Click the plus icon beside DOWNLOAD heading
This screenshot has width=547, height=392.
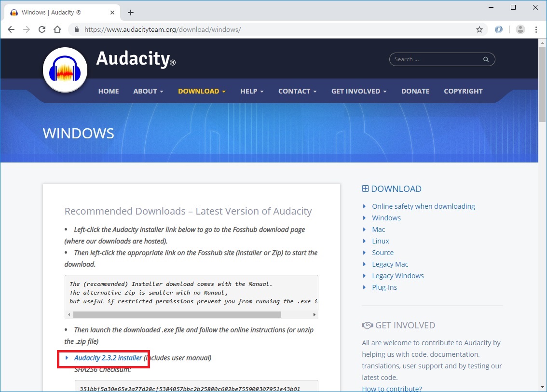(365, 189)
